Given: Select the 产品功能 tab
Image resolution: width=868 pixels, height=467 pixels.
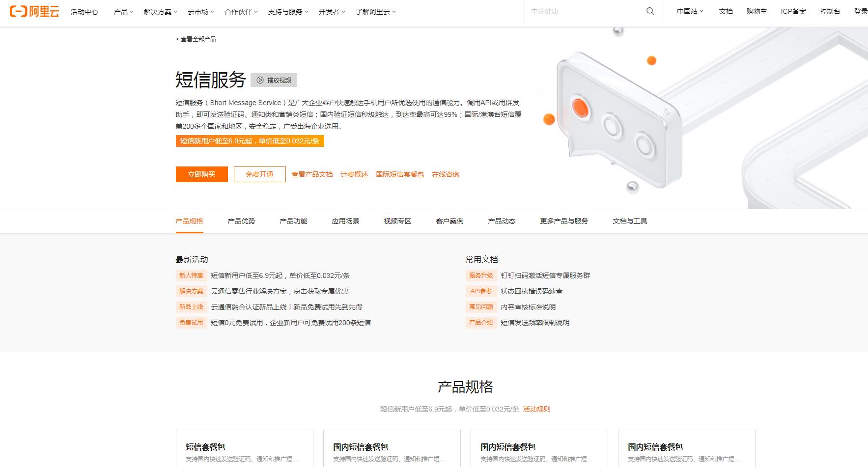Looking at the screenshot, I should 293,221.
